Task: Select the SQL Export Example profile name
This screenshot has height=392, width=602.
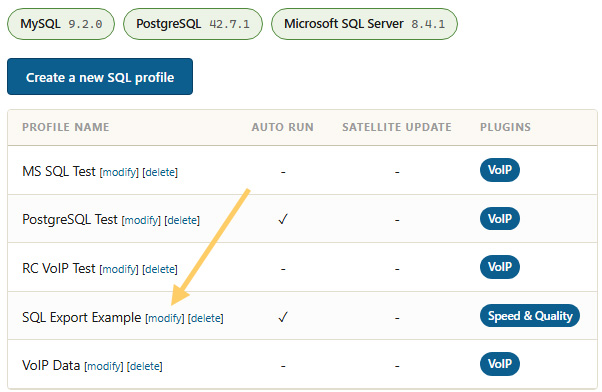Action: (82, 318)
